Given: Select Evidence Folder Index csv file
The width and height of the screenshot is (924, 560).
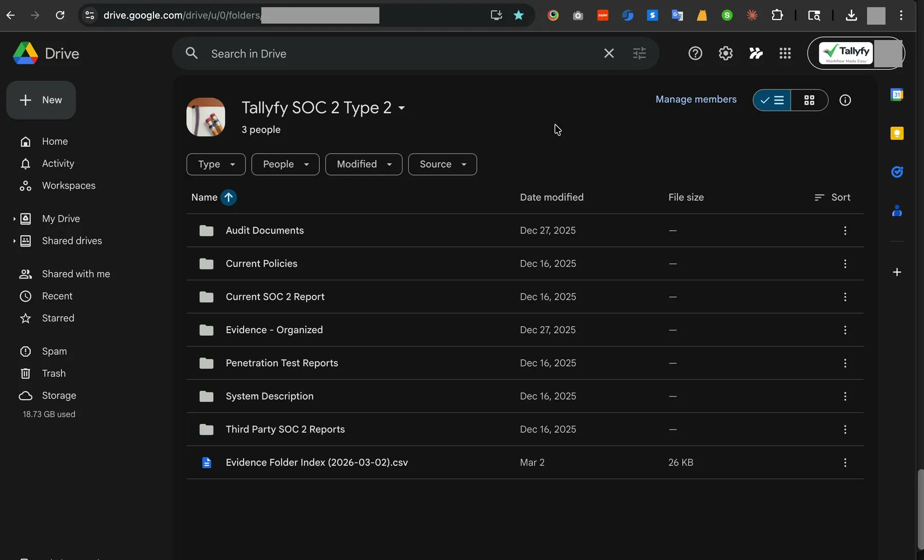Looking at the screenshot, I should coord(525,462).
